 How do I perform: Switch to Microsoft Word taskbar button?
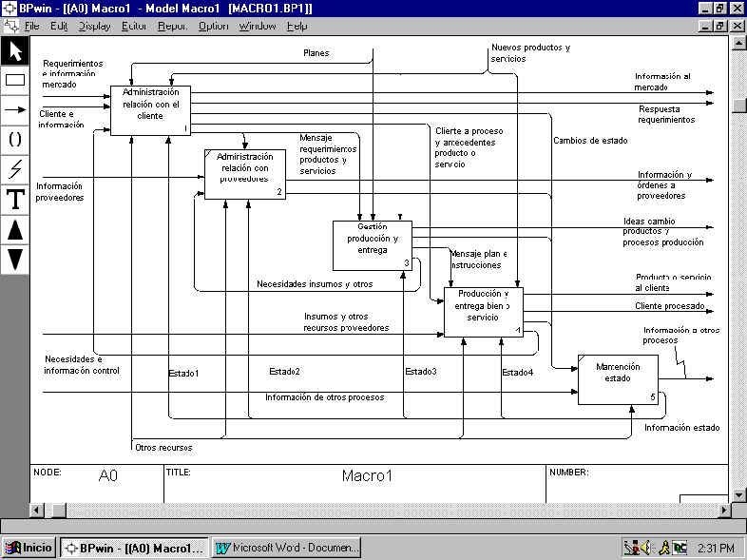[x=286, y=548]
